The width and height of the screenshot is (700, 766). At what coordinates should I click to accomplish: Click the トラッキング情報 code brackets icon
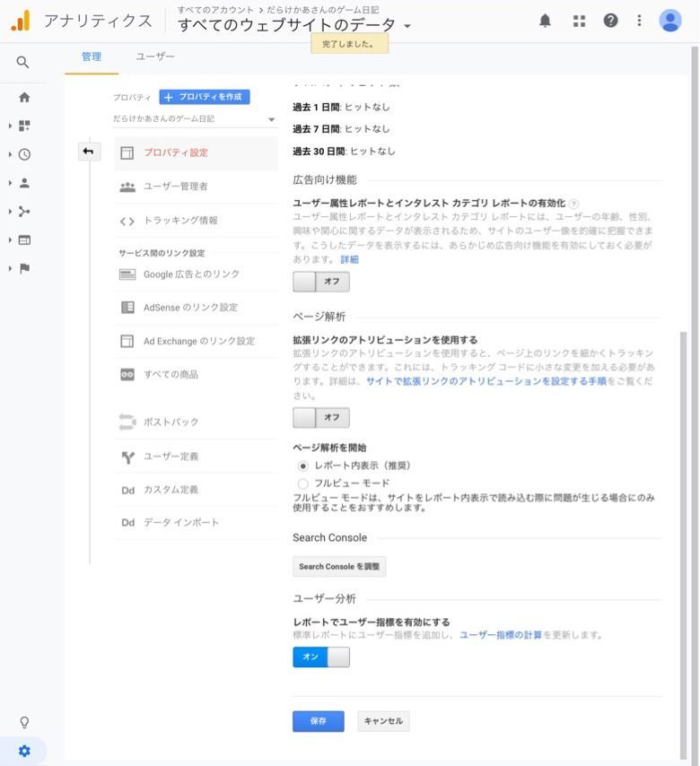tap(127, 222)
